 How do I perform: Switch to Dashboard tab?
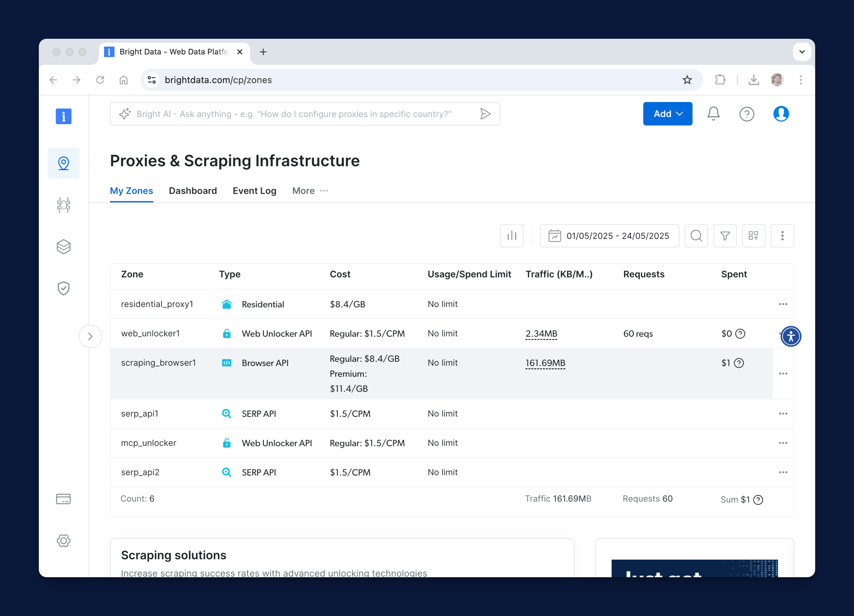point(193,191)
